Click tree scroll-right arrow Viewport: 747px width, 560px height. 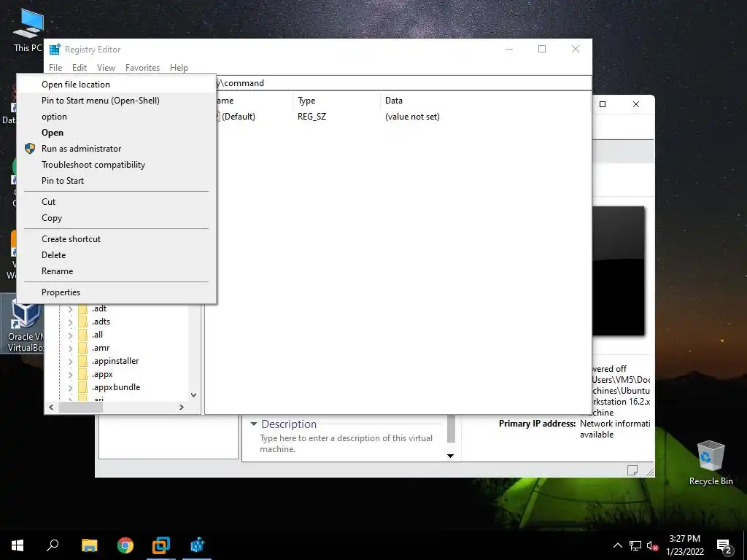point(182,407)
